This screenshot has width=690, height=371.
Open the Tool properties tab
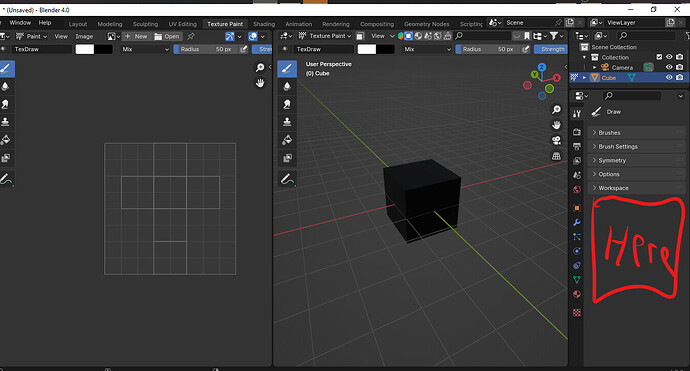(577, 114)
